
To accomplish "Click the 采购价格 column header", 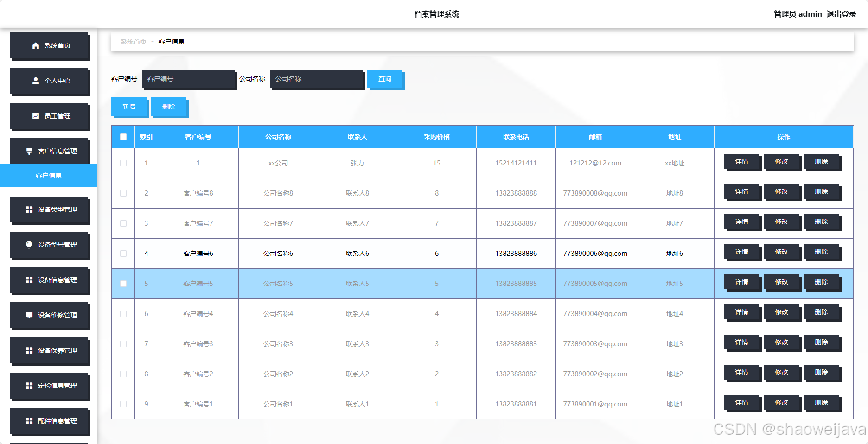I will click(x=437, y=137).
